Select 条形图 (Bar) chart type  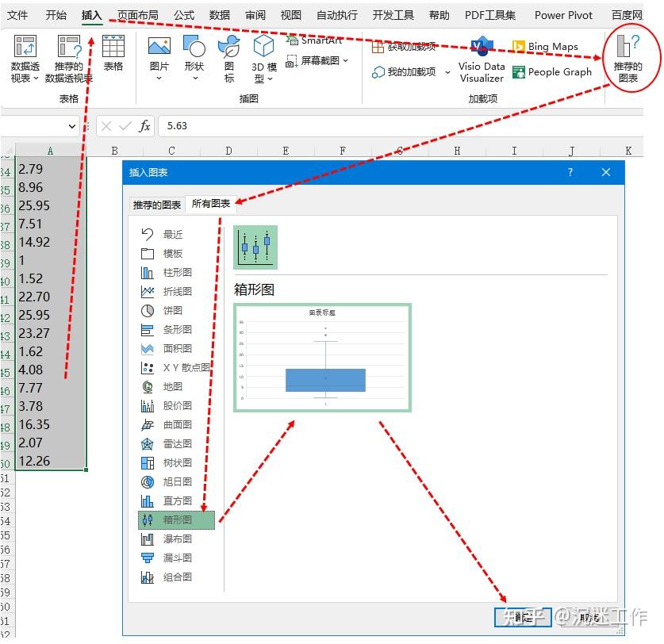click(x=177, y=329)
